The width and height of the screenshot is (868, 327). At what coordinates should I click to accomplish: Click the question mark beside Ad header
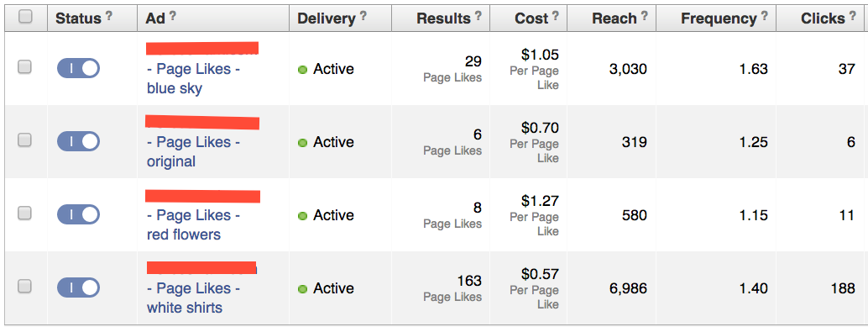pyautogui.click(x=173, y=16)
